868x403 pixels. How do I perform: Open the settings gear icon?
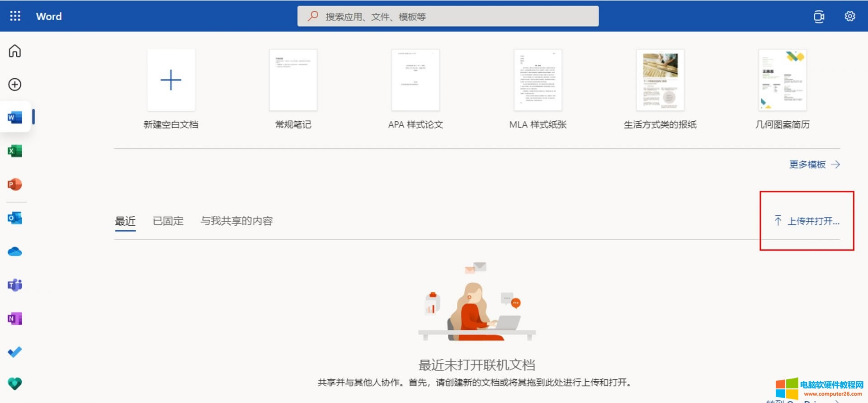click(x=849, y=16)
